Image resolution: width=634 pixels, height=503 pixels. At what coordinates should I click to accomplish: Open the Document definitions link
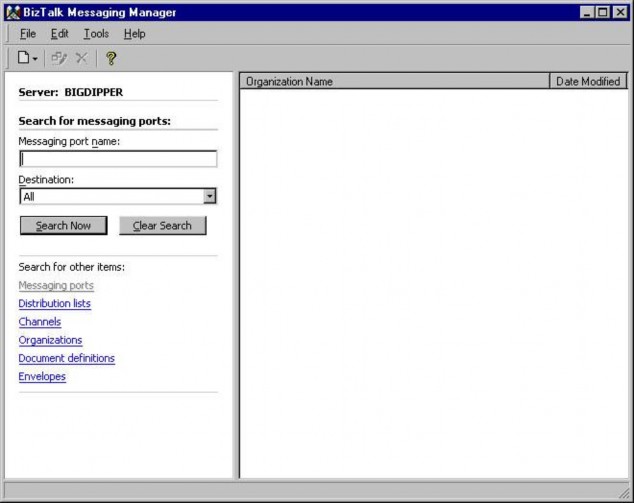click(67, 358)
